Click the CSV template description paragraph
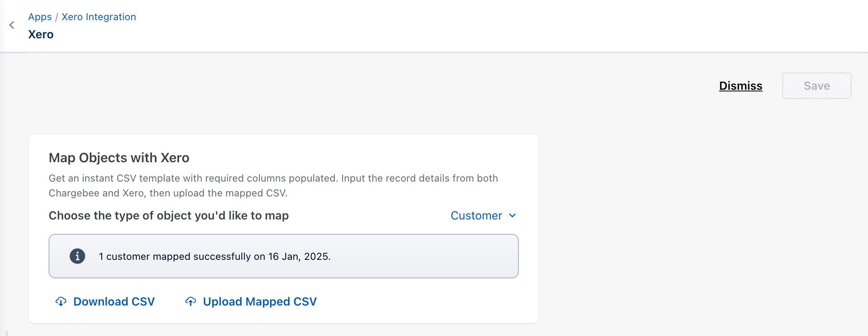 pyautogui.click(x=273, y=186)
